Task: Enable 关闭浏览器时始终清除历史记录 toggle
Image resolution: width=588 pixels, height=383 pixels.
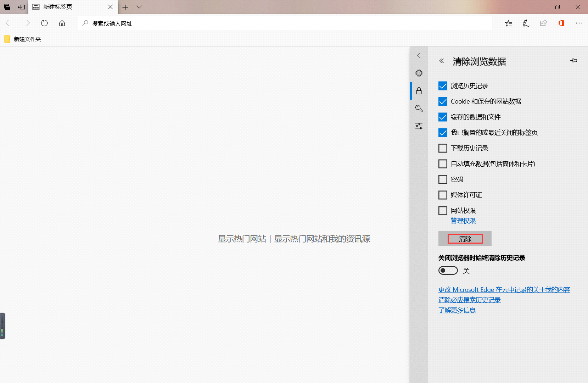Action: (448, 271)
